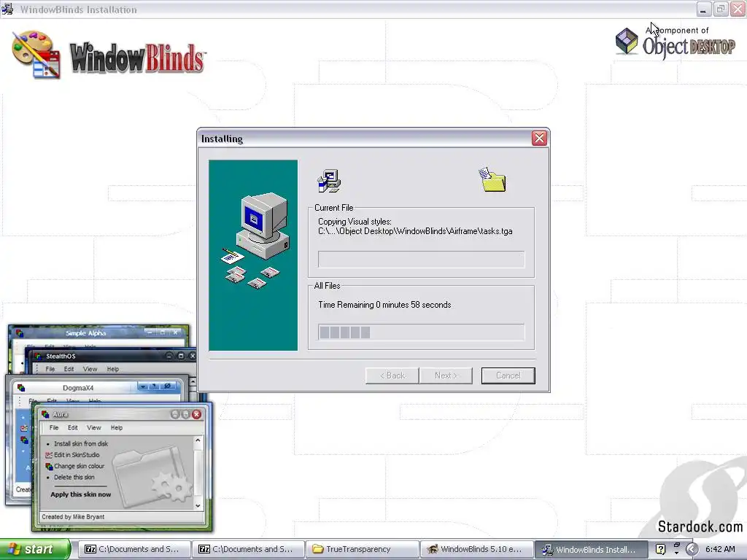This screenshot has height=560, width=747.
Task: Open View menu in the Aura window
Action: point(94,427)
